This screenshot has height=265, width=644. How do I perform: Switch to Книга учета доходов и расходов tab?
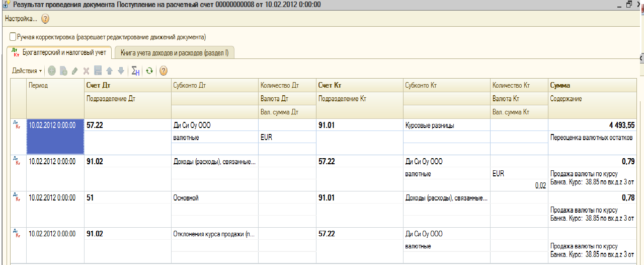[x=174, y=52]
